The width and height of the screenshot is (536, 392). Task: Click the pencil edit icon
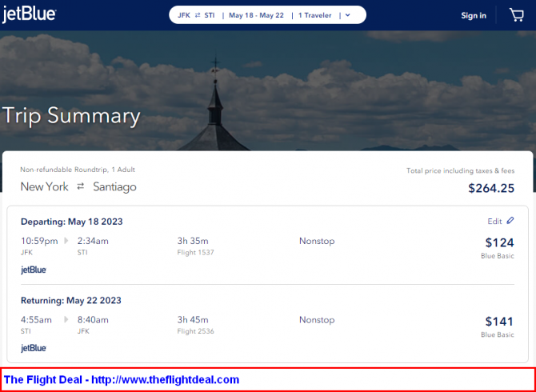coord(510,221)
